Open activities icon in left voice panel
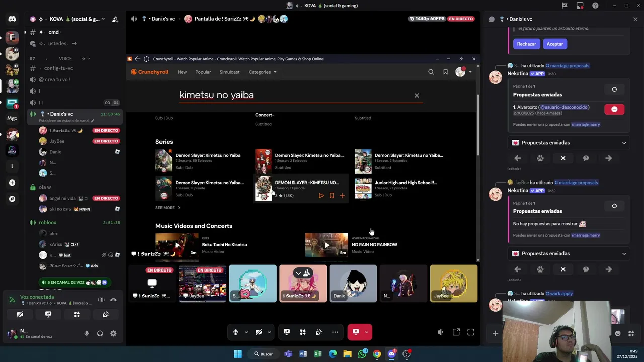Viewport: 644px width, 362px height. (77, 314)
